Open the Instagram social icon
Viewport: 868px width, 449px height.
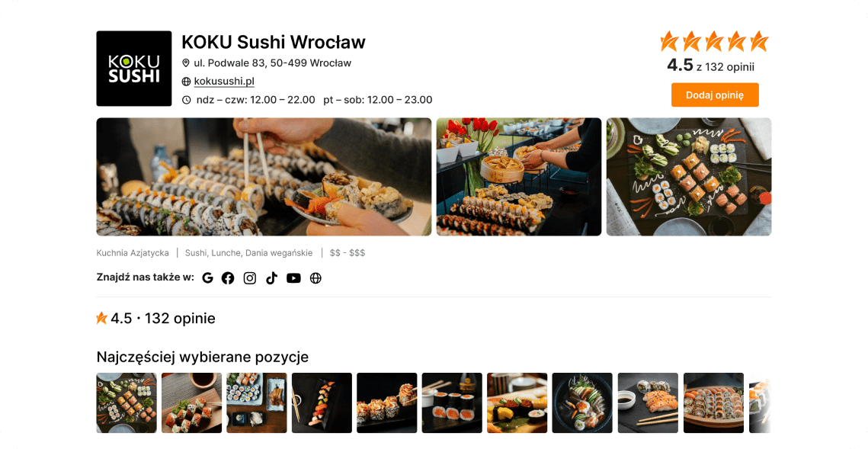(x=250, y=278)
